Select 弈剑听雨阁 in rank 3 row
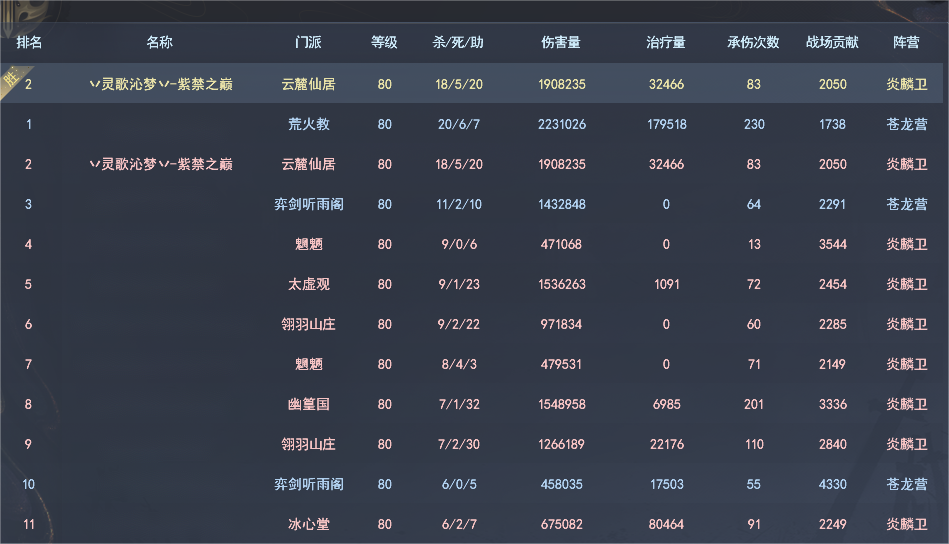949x544 pixels. (309, 204)
